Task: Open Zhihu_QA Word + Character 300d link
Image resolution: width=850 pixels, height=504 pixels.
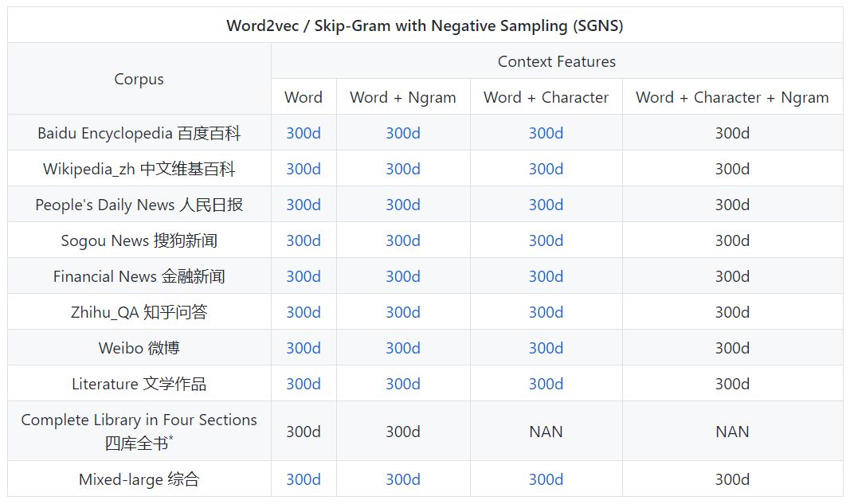Action: point(546,311)
